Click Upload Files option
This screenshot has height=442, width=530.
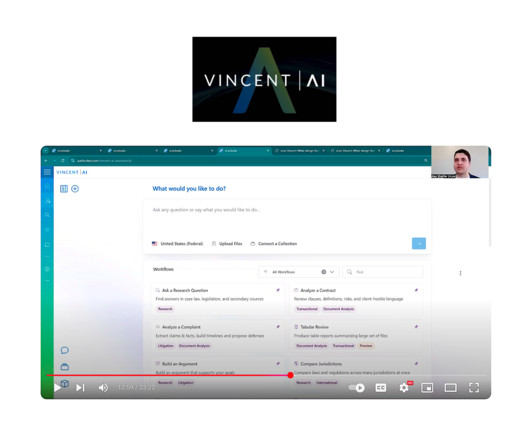click(x=227, y=244)
